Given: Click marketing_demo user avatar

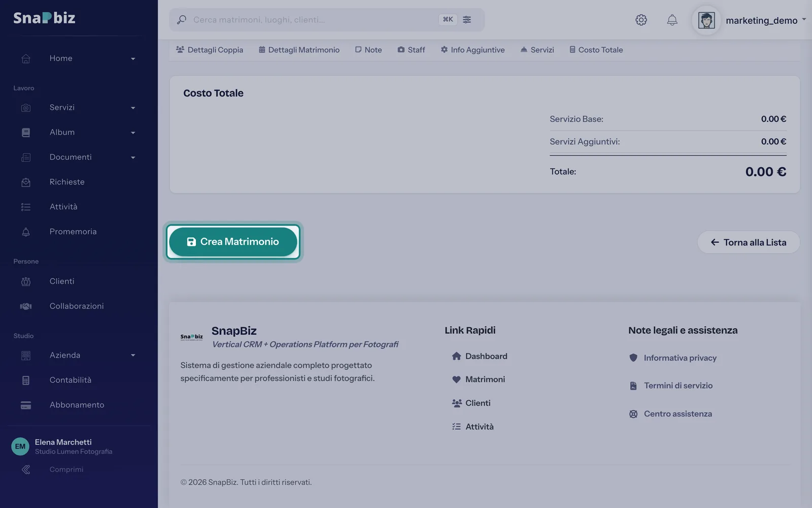Looking at the screenshot, I should 706,20.
